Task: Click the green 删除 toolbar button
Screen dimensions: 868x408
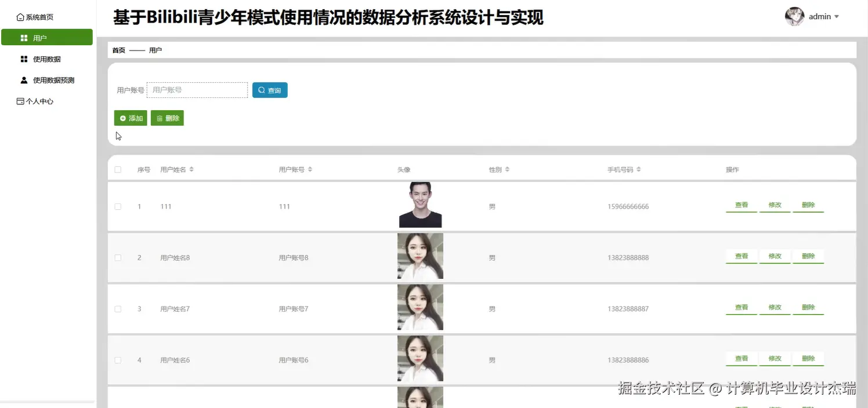Action: pos(167,118)
